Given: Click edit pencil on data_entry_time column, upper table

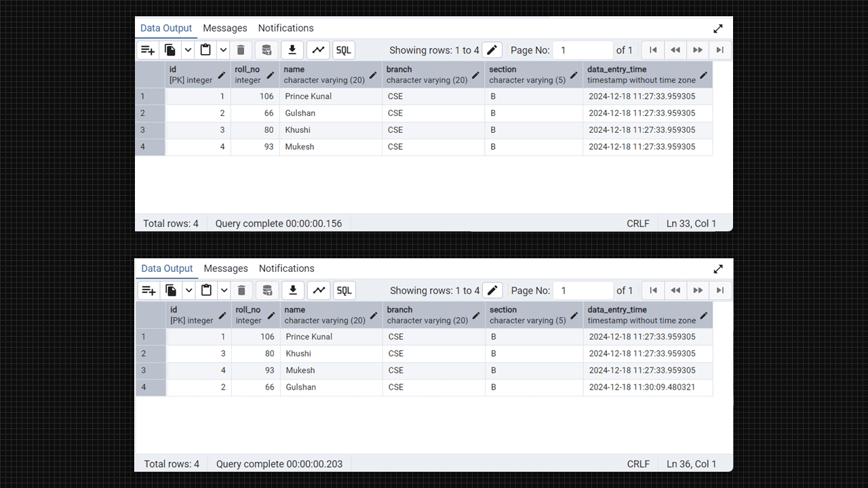Looking at the screenshot, I should tap(703, 75).
